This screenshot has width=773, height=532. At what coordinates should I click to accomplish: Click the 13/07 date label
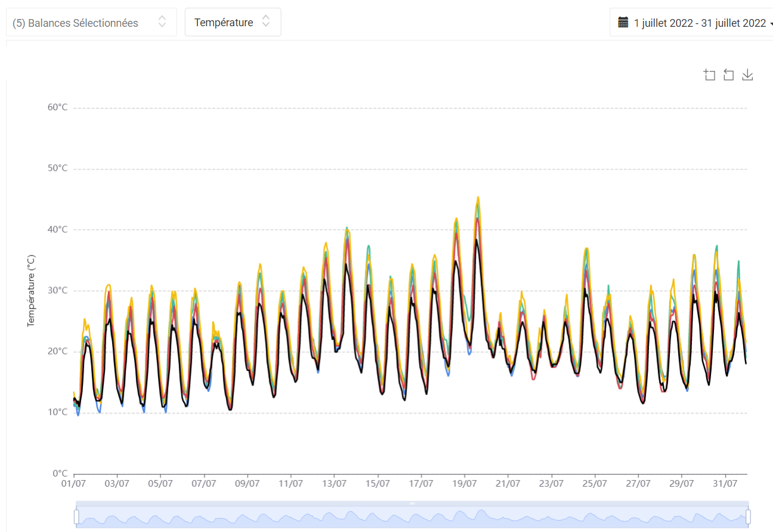334,484
